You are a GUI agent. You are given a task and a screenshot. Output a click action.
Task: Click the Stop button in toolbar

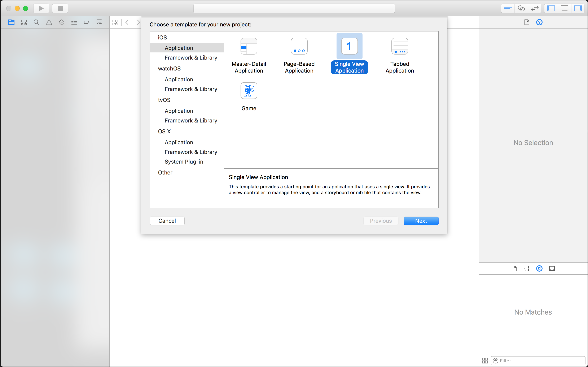60,9
